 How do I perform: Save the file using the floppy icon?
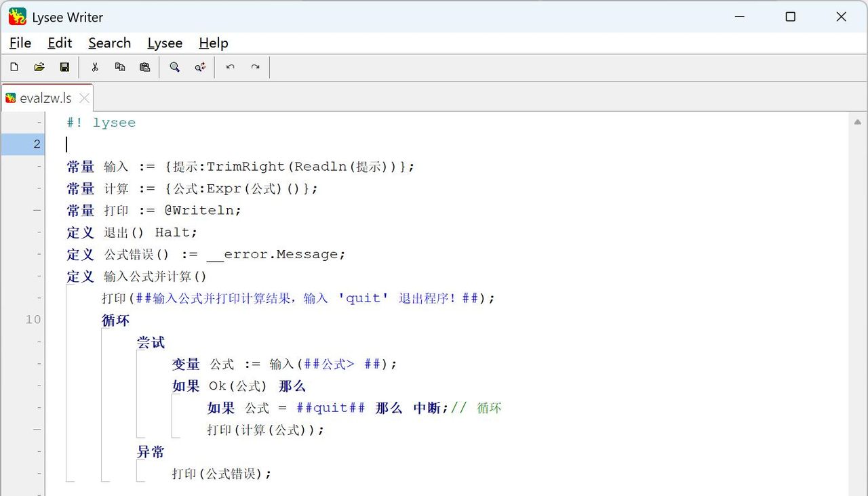64,67
